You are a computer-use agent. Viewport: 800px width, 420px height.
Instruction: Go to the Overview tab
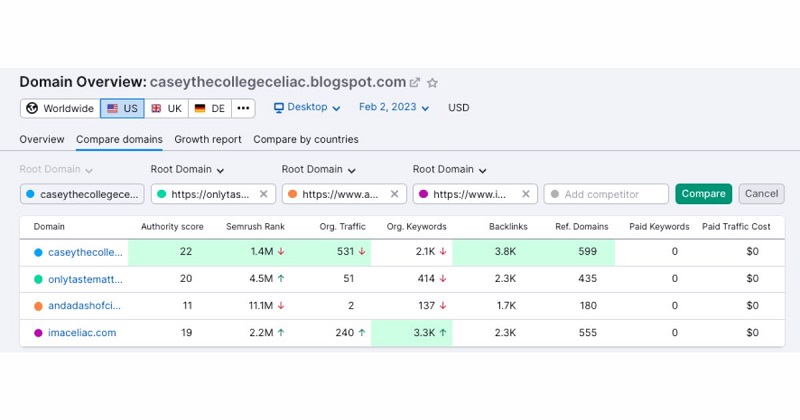tap(42, 139)
